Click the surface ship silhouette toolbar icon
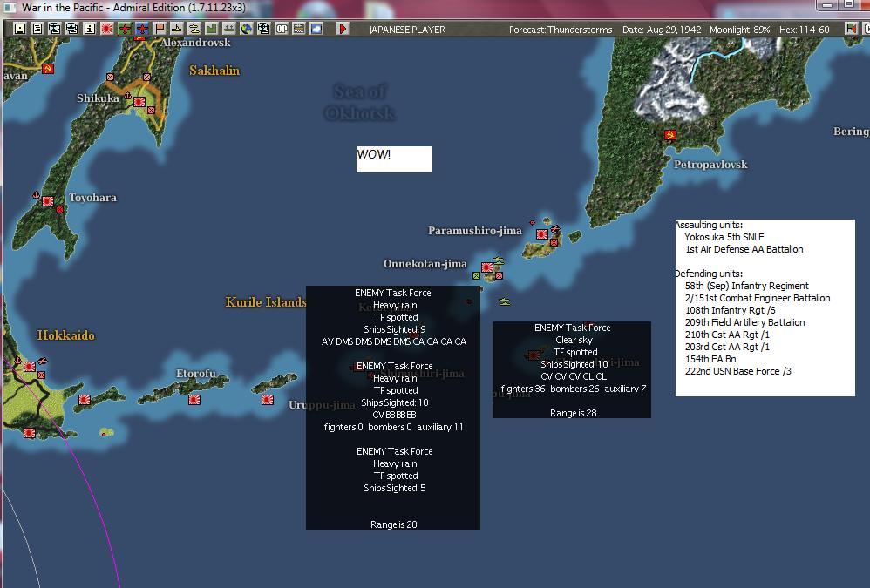Screen dimensions: 870x588 (177, 28)
